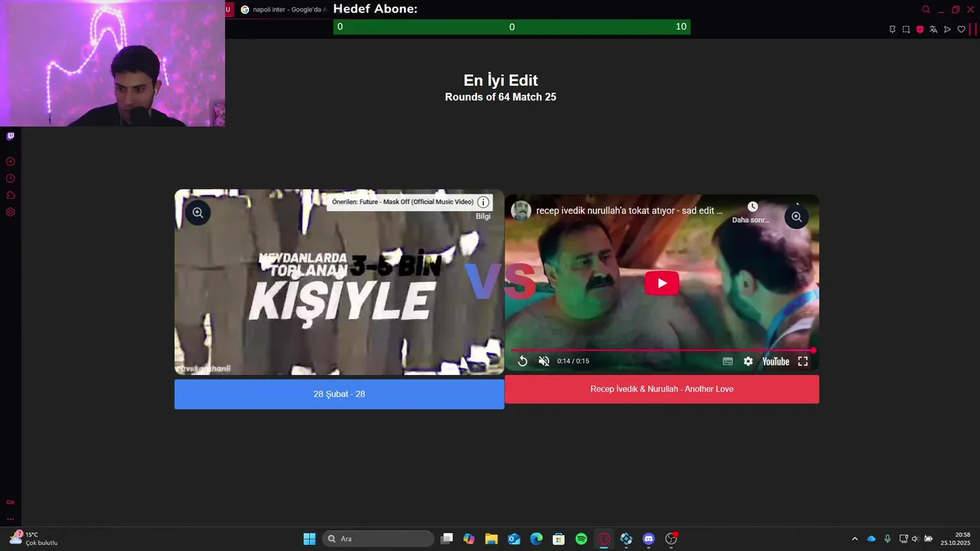Open Spotify from taskbar

(581, 539)
